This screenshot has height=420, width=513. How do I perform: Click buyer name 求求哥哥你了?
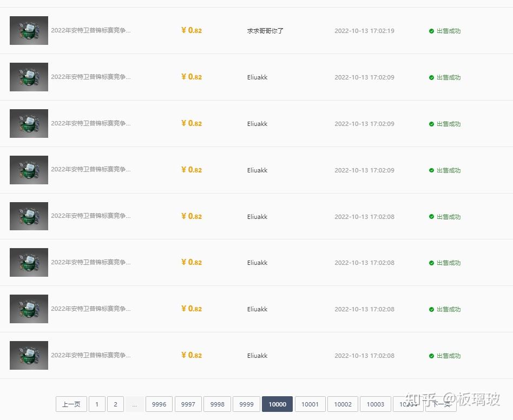pos(265,31)
